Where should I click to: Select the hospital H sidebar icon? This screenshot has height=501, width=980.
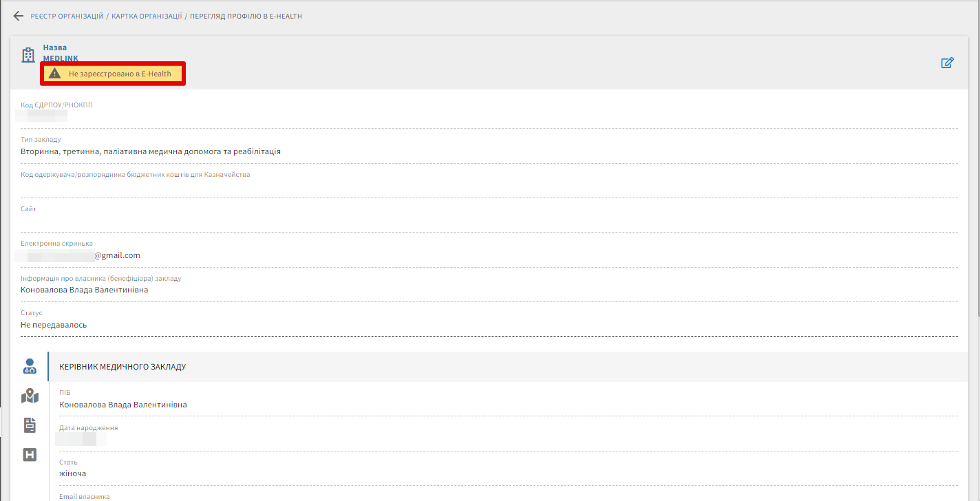(30, 455)
